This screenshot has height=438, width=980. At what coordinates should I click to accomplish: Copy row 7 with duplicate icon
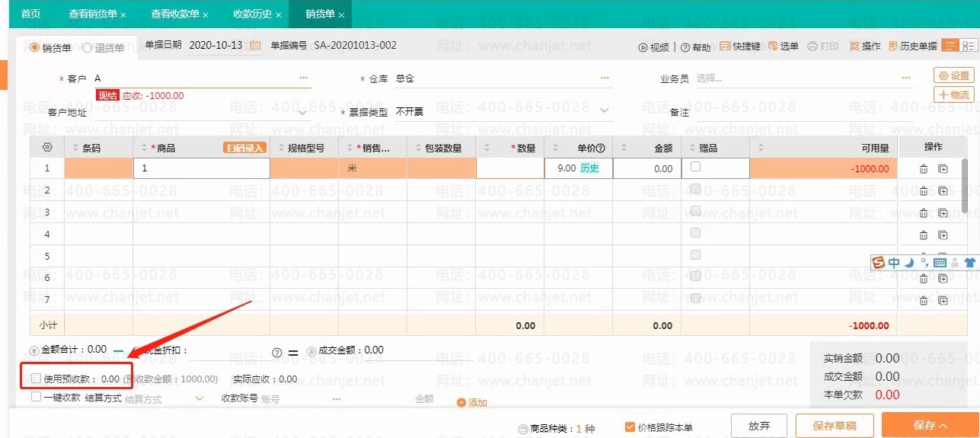tap(943, 302)
